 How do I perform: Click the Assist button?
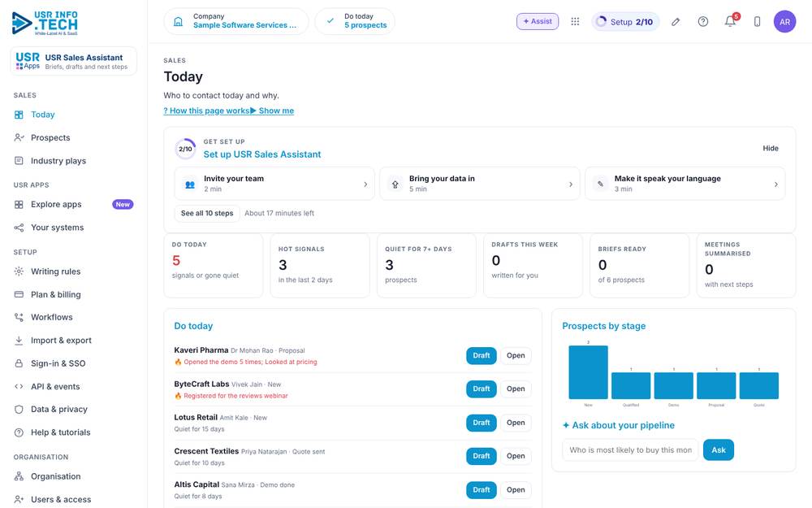pyautogui.click(x=538, y=21)
